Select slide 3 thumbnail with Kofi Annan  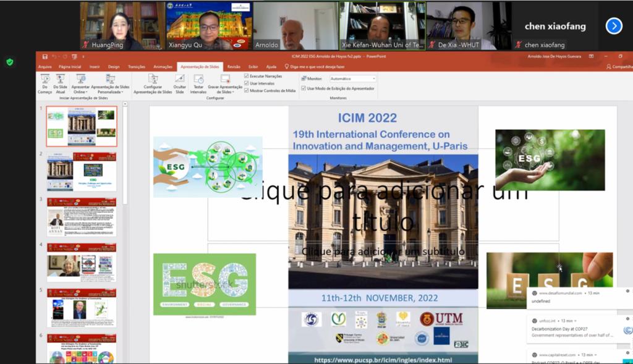[82, 217]
